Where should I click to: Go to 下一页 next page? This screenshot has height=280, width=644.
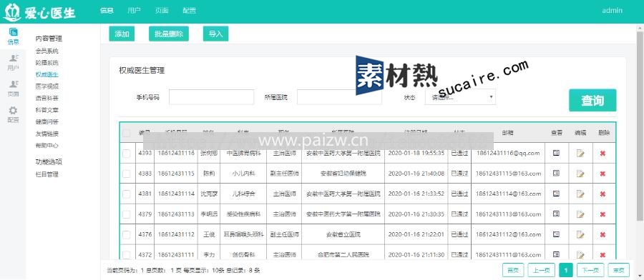(x=590, y=270)
